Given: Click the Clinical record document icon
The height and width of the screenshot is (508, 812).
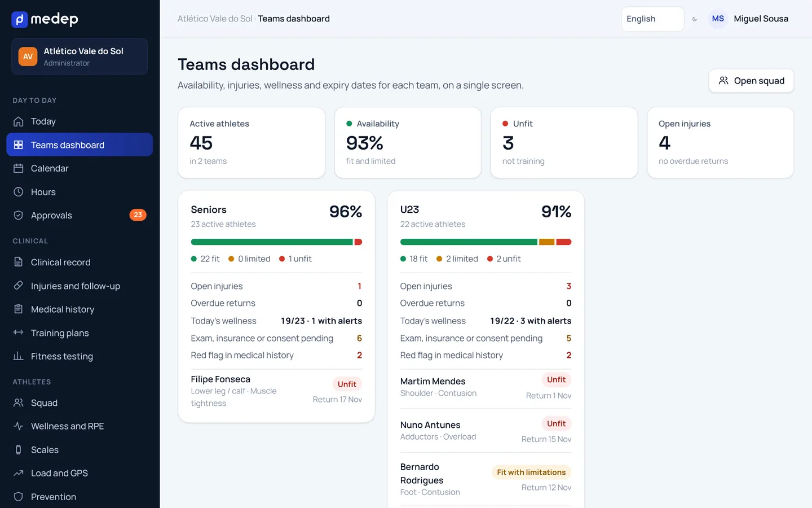Looking at the screenshot, I should [19, 262].
